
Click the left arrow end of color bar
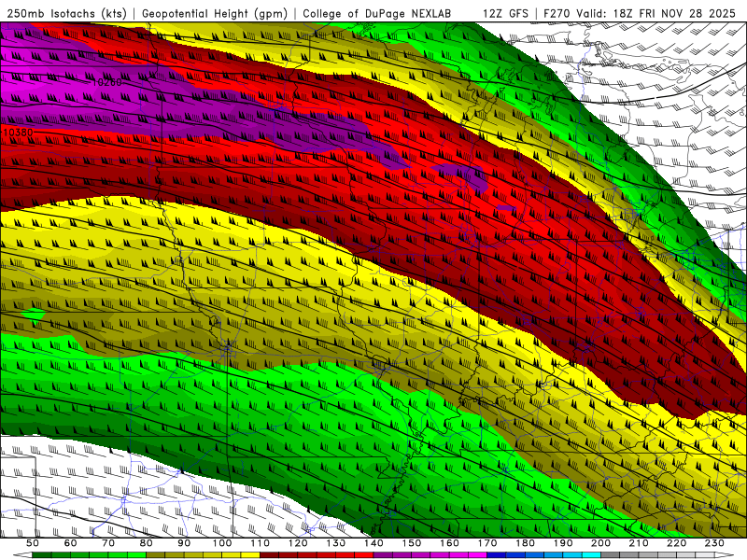(22, 554)
